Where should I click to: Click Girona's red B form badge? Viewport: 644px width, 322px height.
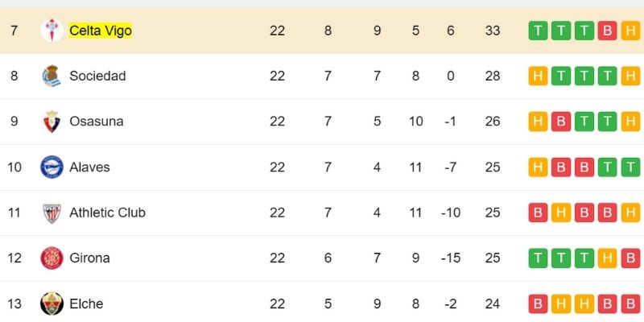(x=631, y=258)
